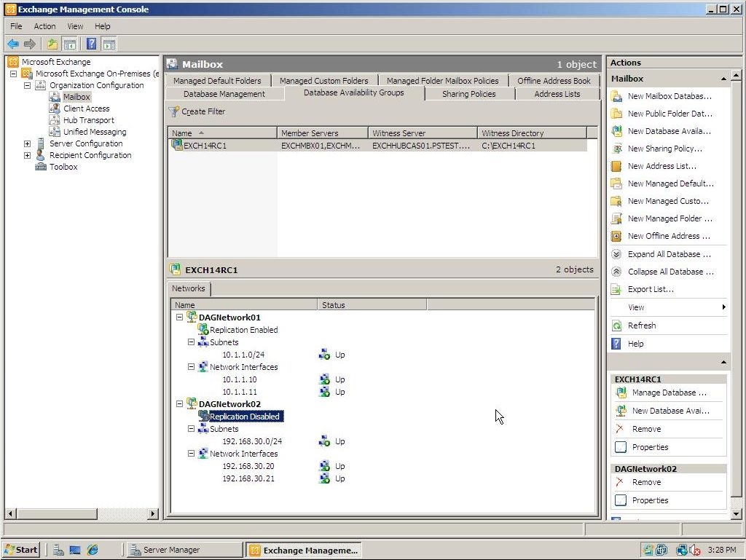This screenshot has height=560, width=746.
Task: Open the View submenu arrow in Actions
Action: pyautogui.click(x=723, y=307)
